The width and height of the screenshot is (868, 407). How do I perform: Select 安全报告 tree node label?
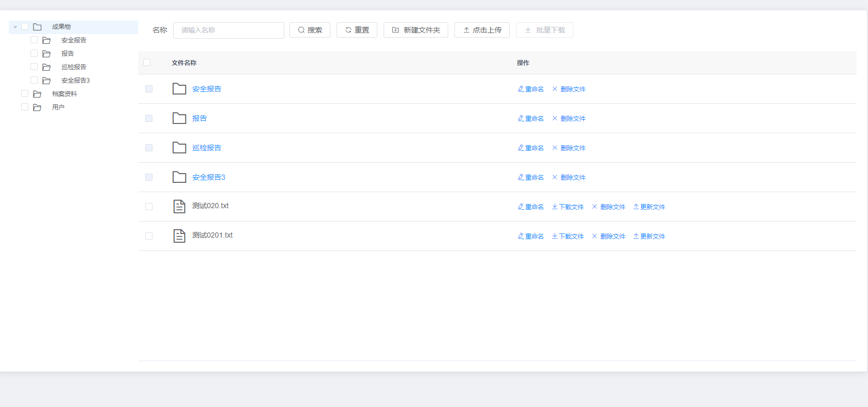coord(74,40)
